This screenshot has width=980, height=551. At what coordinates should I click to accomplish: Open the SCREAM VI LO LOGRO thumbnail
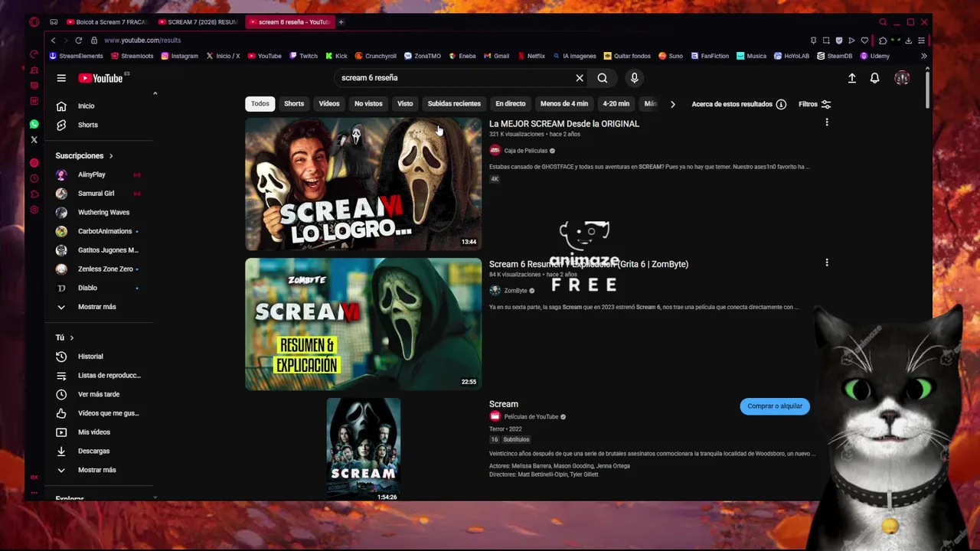pos(363,184)
